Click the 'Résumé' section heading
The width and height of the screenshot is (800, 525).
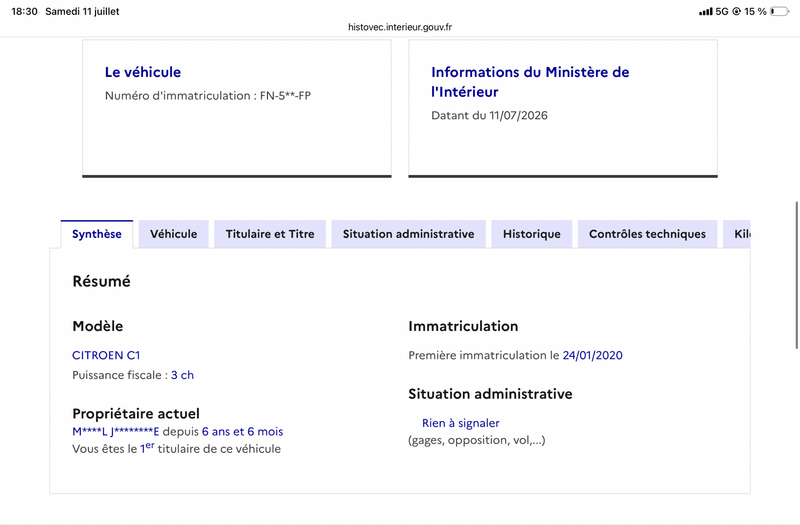[x=102, y=281]
